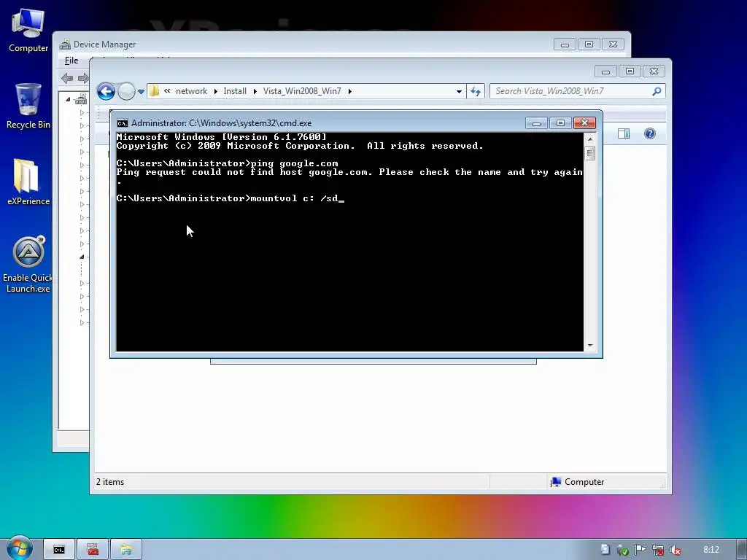Go to the network breadcrumb folder
This screenshot has width=747, height=560.
point(192,91)
